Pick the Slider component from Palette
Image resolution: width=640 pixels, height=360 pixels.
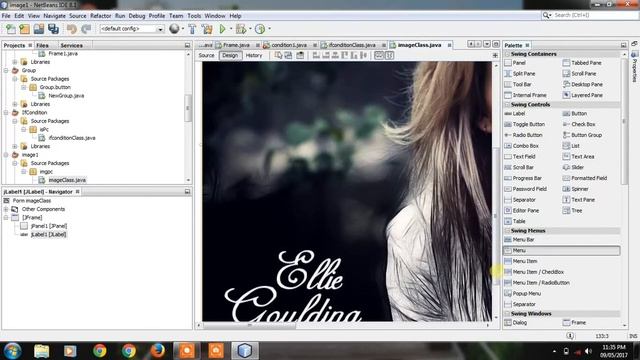point(577,167)
